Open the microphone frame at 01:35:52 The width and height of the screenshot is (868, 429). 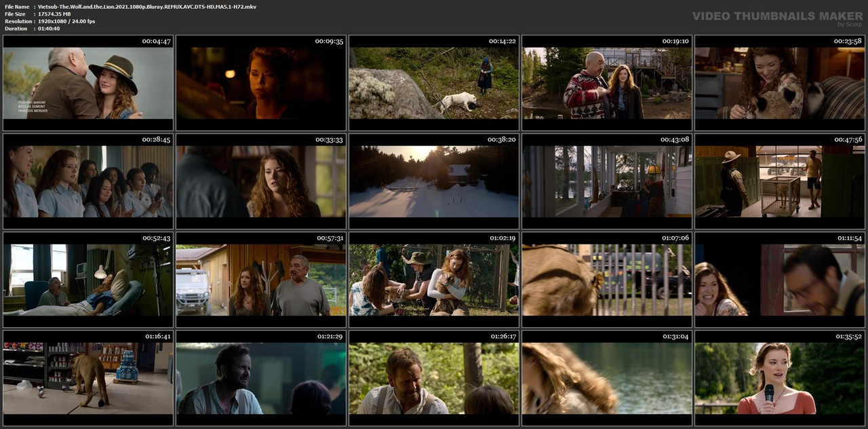click(x=780, y=378)
